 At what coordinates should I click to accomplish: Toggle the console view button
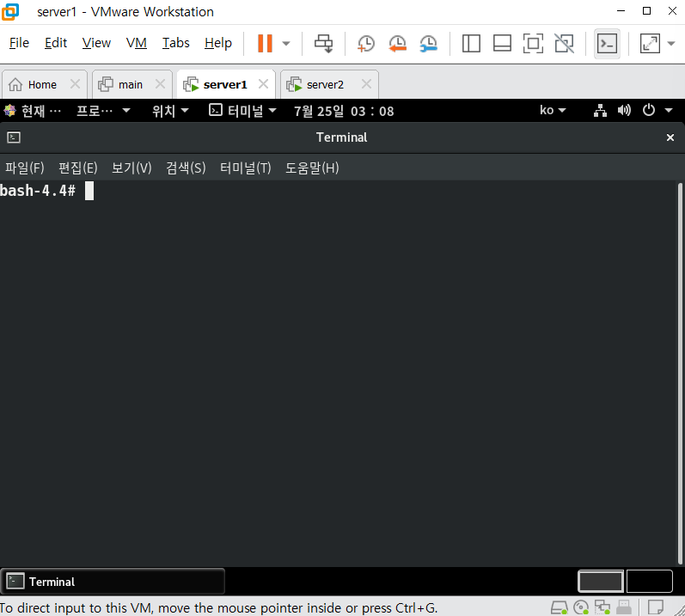coord(608,43)
